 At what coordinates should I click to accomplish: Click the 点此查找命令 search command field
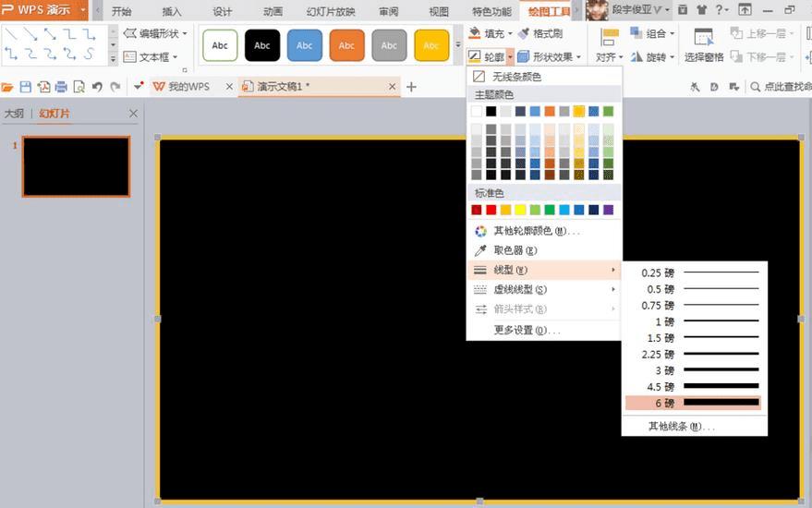point(782,87)
